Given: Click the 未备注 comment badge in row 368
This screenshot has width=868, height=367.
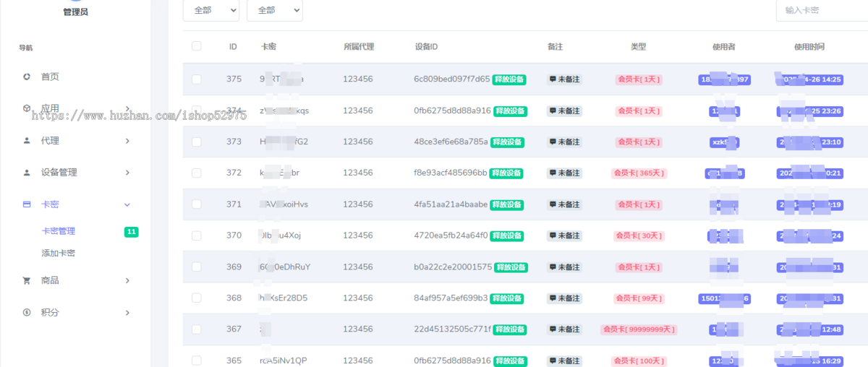Looking at the screenshot, I should tap(564, 298).
